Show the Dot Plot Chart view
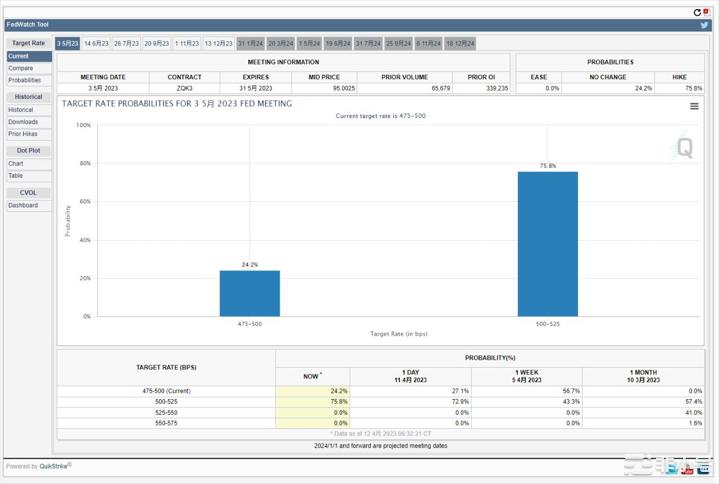This screenshot has height=484, width=719. coord(16,164)
